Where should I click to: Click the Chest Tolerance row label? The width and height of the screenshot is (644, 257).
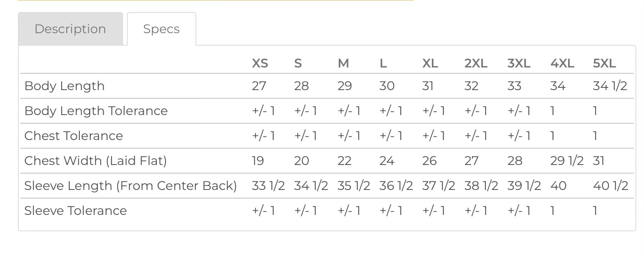74,136
